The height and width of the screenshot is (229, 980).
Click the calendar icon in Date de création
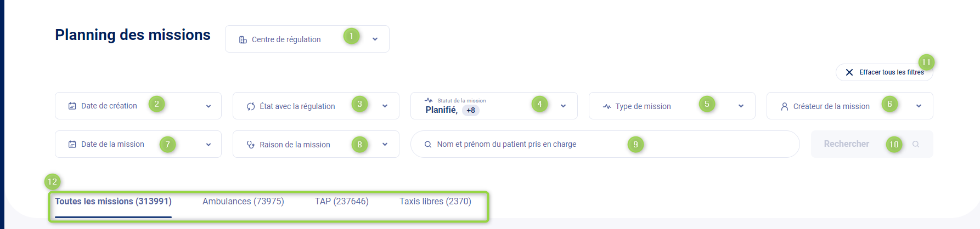coord(72,106)
